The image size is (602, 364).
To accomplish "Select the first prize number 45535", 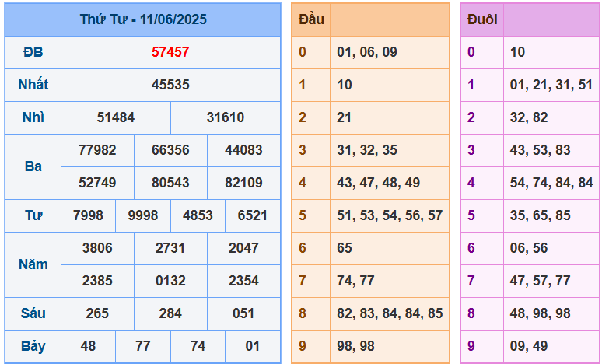I will pyautogui.click(x=170, y=85).
